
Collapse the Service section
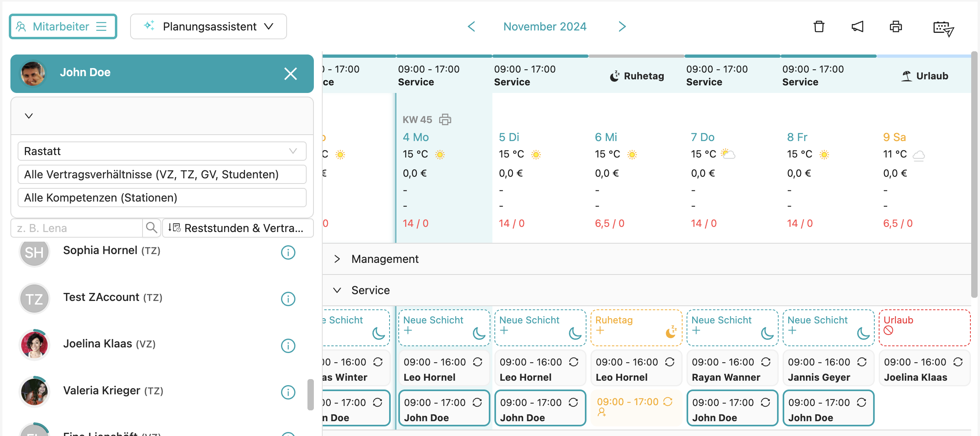point(337,290)
